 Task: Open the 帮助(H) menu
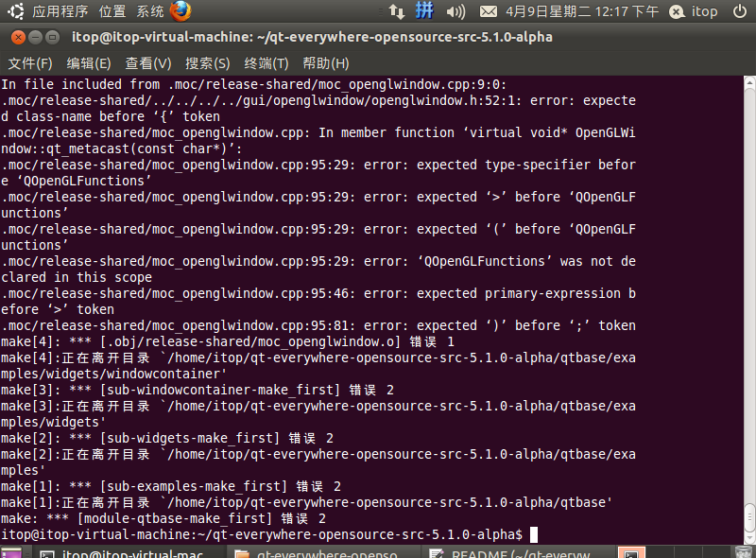325,63
